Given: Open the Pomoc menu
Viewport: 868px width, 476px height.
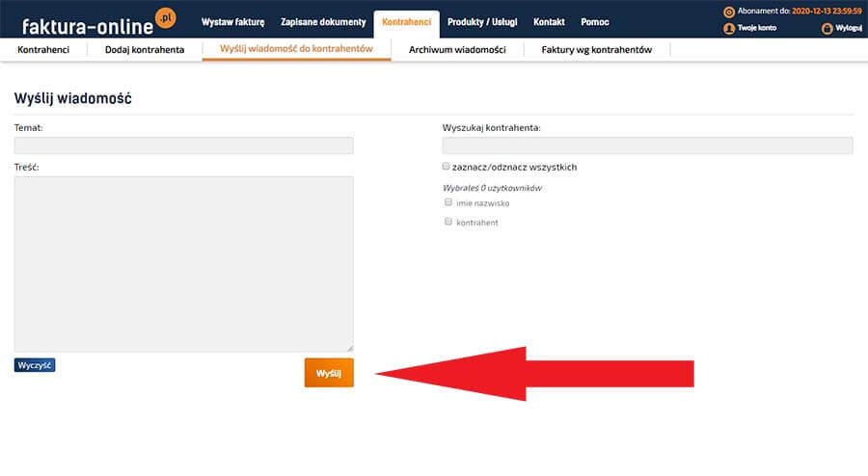Looking at the screenshot, I should (594, 22).
